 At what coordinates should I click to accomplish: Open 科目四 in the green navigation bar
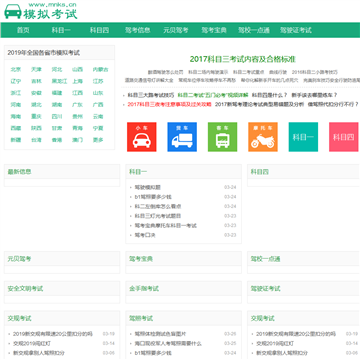[99, 30]
